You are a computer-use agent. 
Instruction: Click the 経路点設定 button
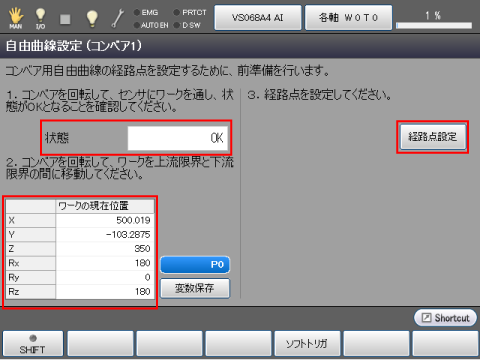pos(433,137)
